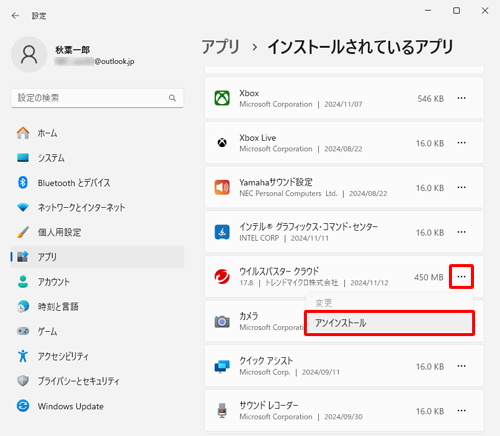The width and height of the screenshot is (500, 436).
Task: Click the Xbox app name
Action: [x=249, y=93]
